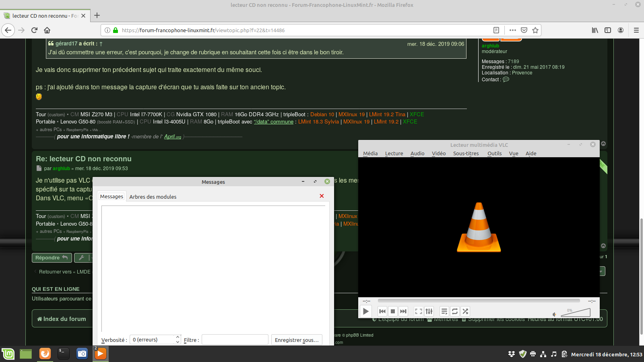Increase or decrease Verbosité with spinner arrows
Image resolution: width=644 pixels, height=362 pixels.
tap(178, 340)
